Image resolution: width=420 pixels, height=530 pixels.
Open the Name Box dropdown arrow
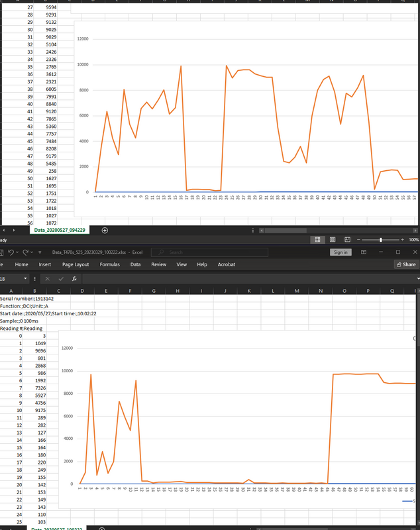(x=25, y=278)
